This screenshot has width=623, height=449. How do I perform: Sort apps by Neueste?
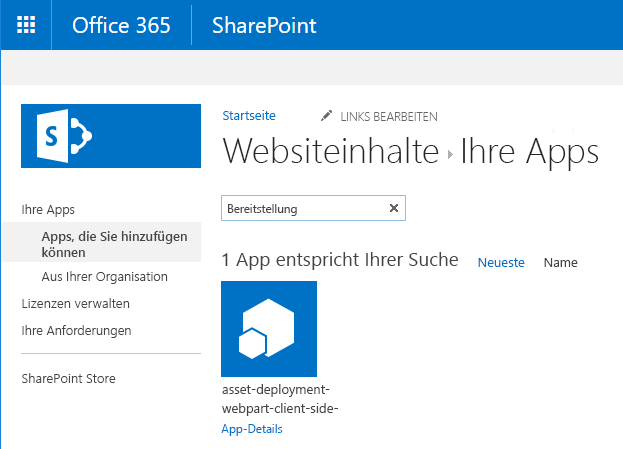pos(501,263)
